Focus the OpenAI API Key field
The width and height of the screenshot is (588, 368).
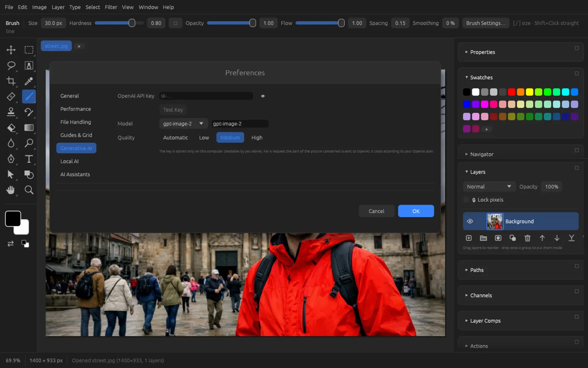click(x=206, y=96)
